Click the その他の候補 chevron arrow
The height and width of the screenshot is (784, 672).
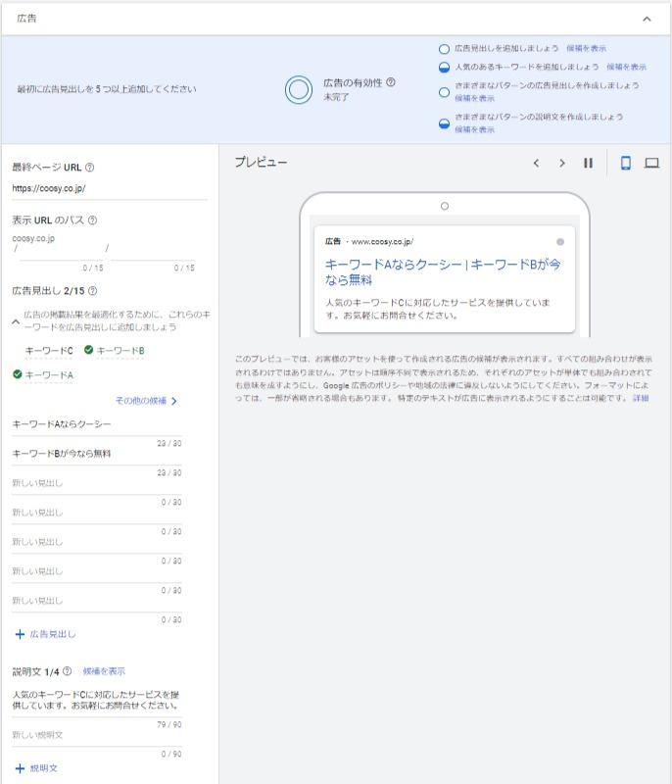(173, 401)
